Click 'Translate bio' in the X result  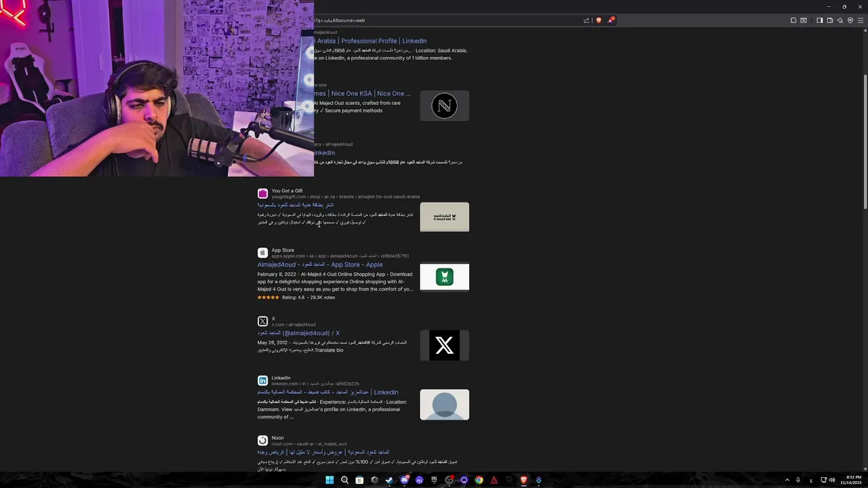[329, 350]
